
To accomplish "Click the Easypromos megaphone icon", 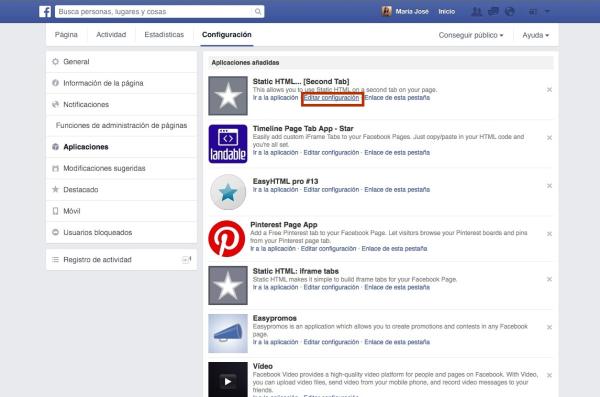I will click(x=228, y=333).
